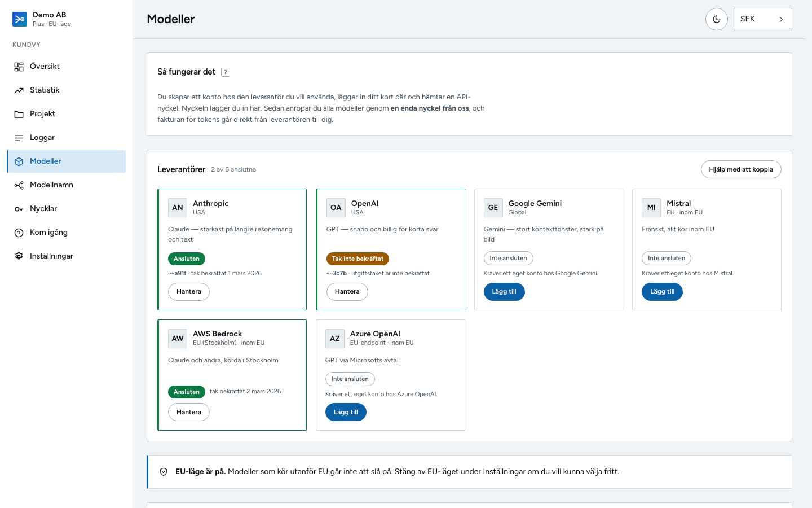812x508 pixels.
Task: Click Hjälp med att koppla button
Action: [x=741, y=169]
